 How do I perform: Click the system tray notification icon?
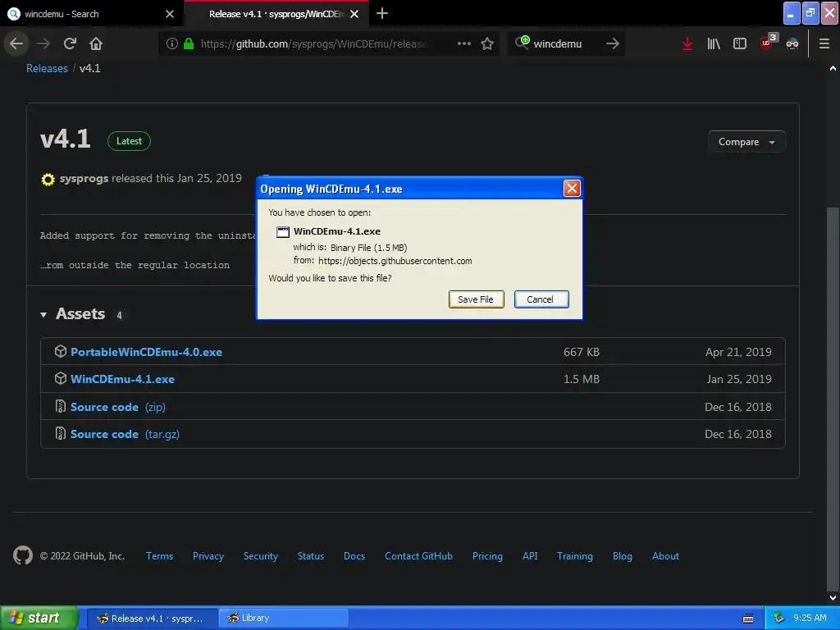point(778,619)
